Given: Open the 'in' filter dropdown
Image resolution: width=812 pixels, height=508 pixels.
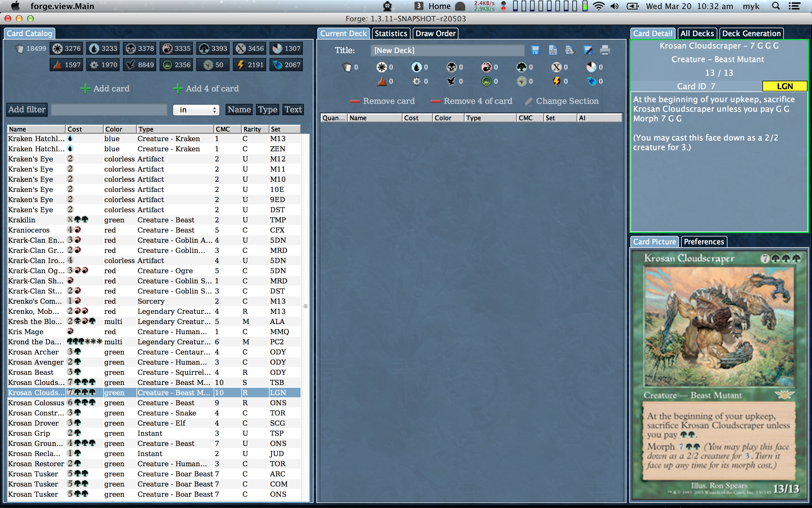Looking at the screenshot, I should coord(196,110).
